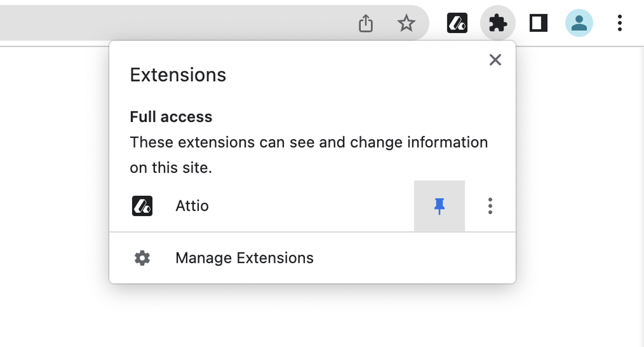
Task: Focus the address bar field
Action: click(x=175, y=23)
